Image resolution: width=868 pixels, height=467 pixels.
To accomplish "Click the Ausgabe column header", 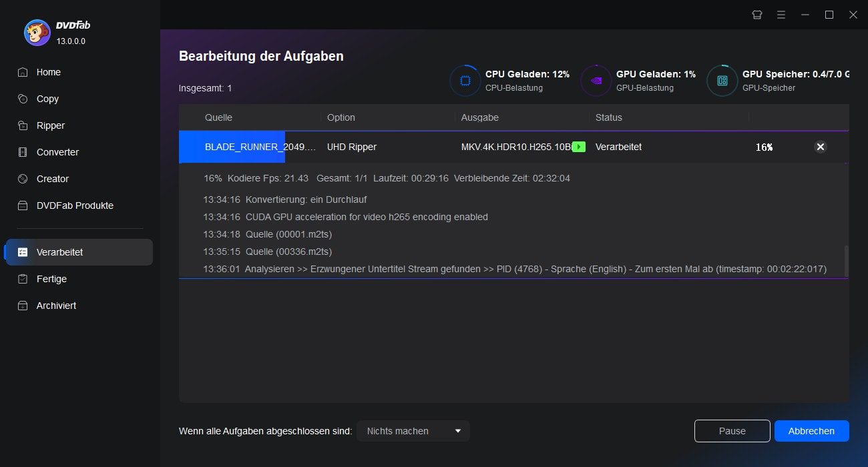I will pos(480,117).
